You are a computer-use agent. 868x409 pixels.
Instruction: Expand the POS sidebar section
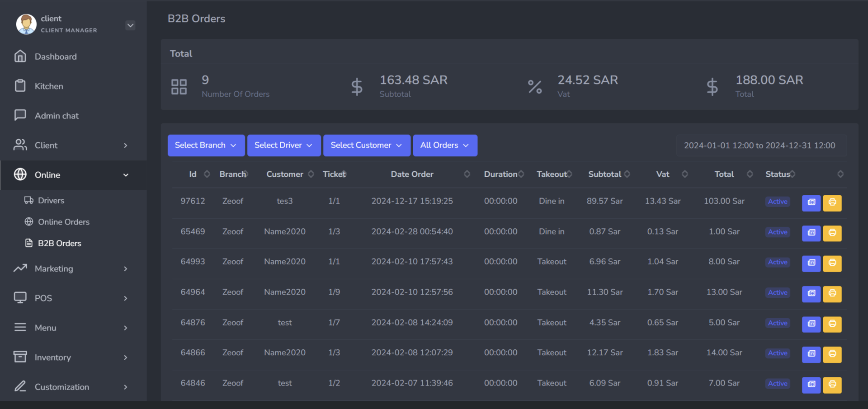point(73,298)
